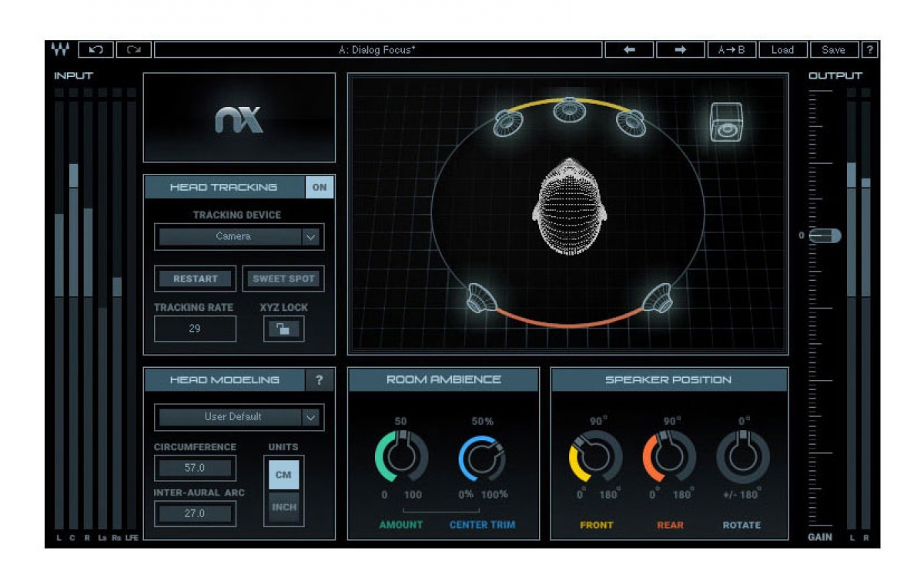Viewport: 924px width, 584px height.
Task: Click the Tracking Rate value field
Action: tap(196, 329)
